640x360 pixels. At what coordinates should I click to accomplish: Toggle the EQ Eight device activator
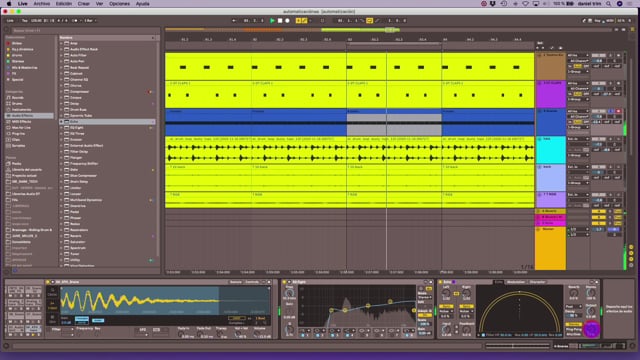[x=284, y=282]
